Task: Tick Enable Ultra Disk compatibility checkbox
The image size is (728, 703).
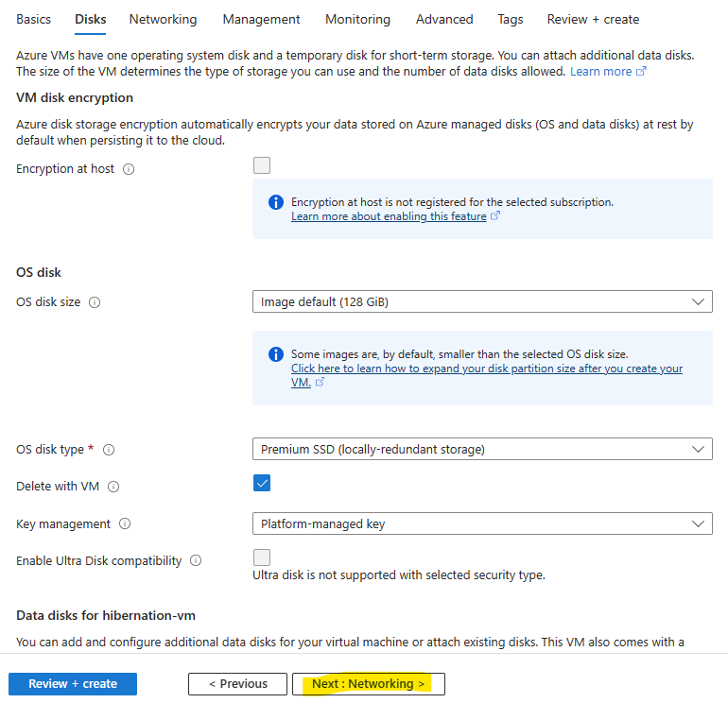Action: [x=262, y=557]
